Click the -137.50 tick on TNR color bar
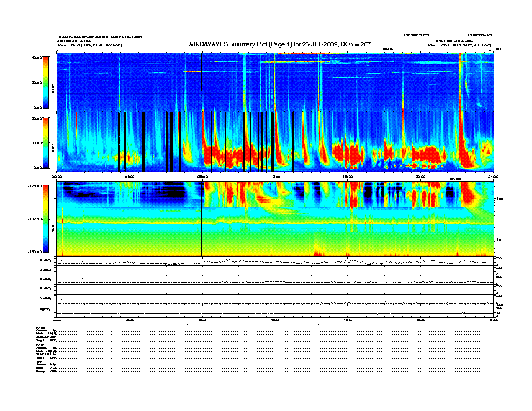 coord(35,219)
